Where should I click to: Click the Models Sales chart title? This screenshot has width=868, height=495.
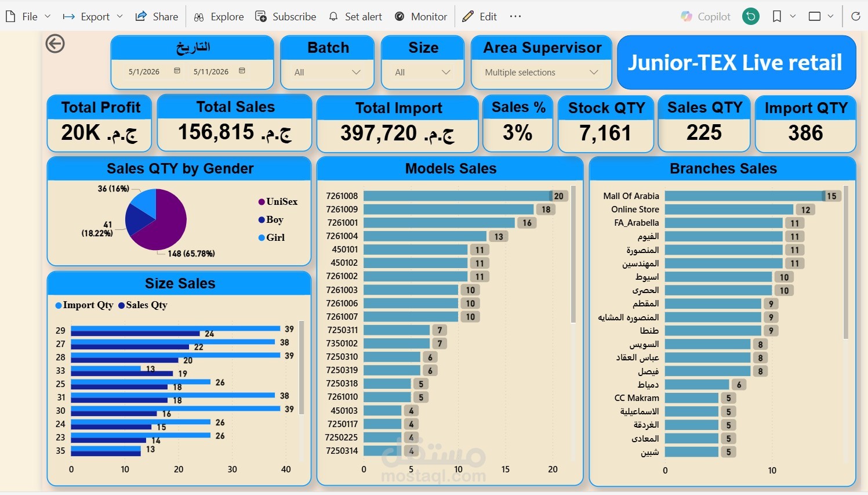451,169
